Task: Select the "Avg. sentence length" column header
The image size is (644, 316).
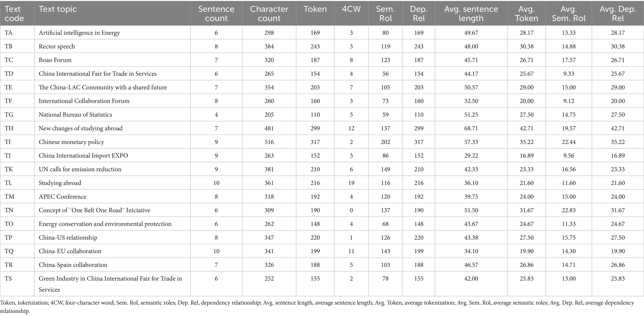Action: tap(471, 14)
